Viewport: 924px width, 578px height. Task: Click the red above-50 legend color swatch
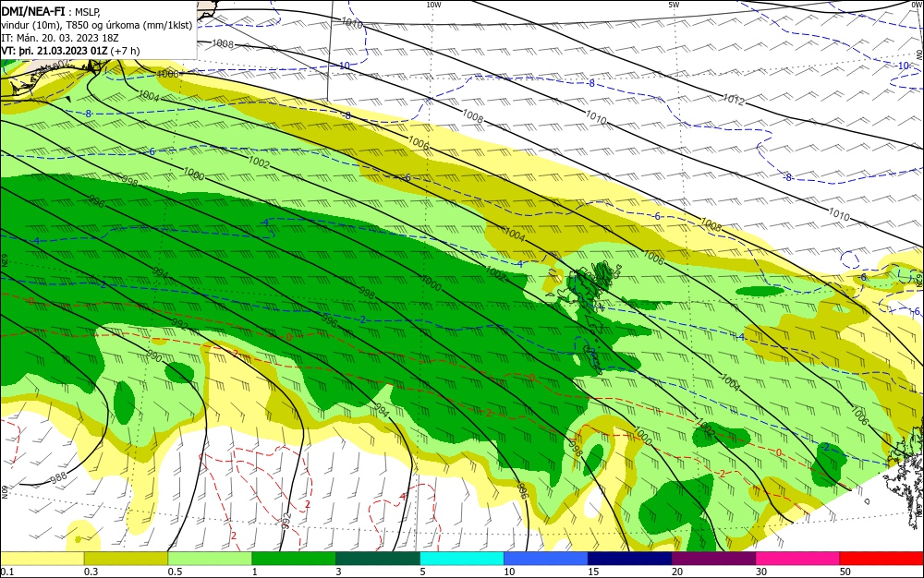pyautogui.click(x=881, y=559)
